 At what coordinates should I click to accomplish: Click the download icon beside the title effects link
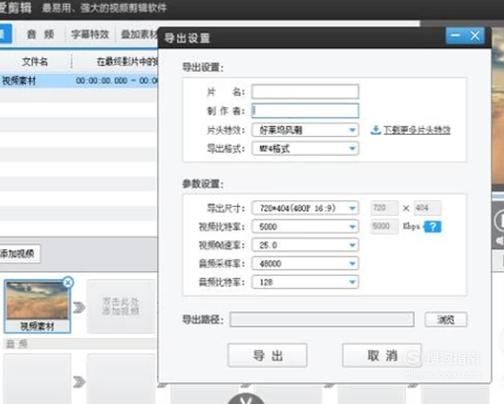click(376, 130)
